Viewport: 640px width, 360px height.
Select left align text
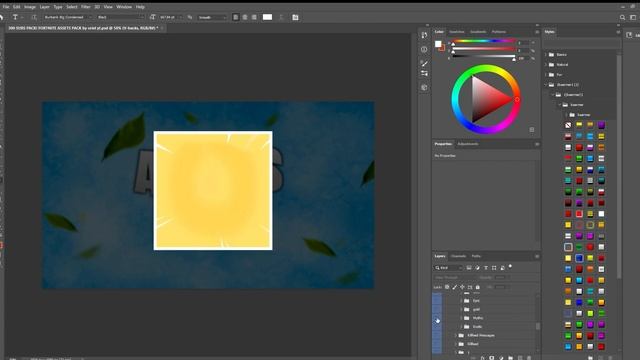pos(236,17)
